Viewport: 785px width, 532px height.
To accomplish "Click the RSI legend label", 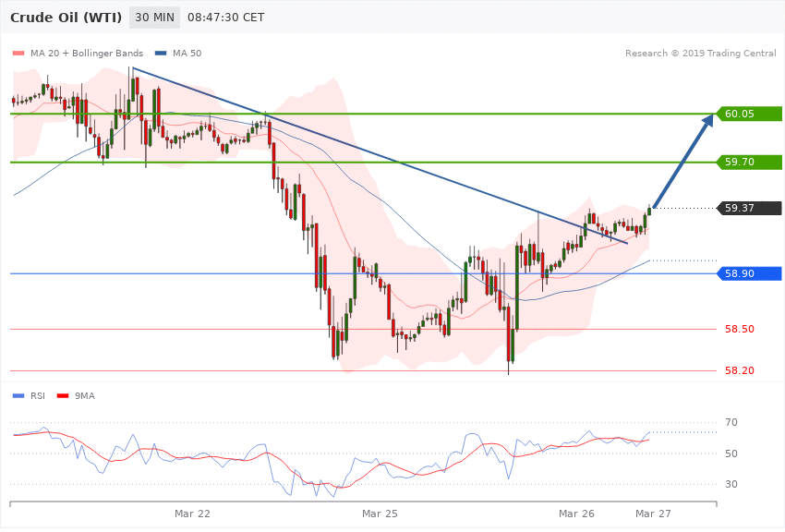I will coord(38,396).
